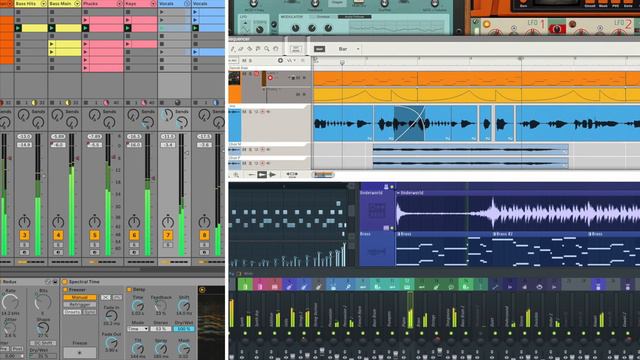This screenshot has width=640, height=360.
Task: Open the Bar snap value dropdown
Action: [x=349, y=49]
